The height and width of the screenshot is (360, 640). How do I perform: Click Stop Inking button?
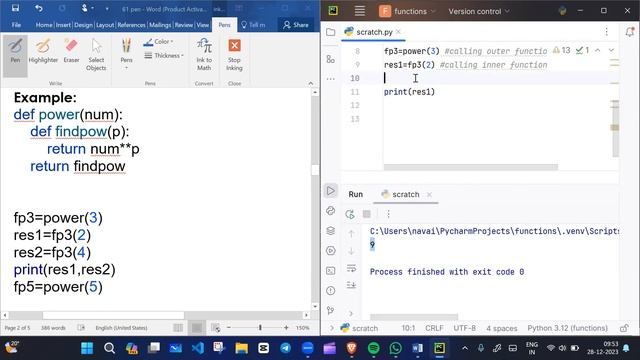pyautogui.click(x=234, y=55)
